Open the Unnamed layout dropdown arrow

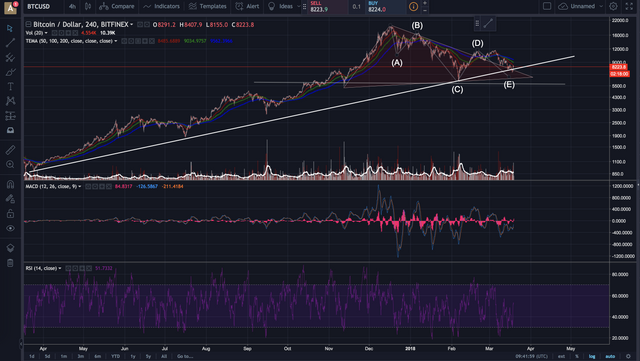[x=601, y=6]
